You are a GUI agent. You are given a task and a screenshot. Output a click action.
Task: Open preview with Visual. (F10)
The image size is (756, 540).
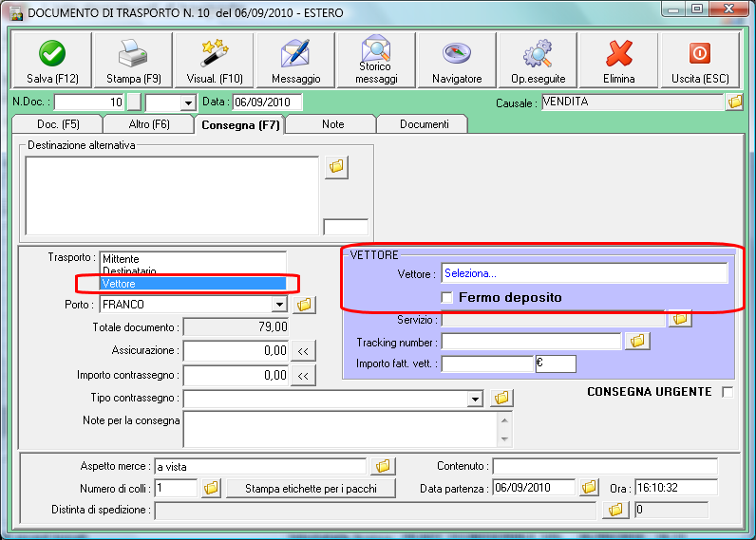pos(215,61)
